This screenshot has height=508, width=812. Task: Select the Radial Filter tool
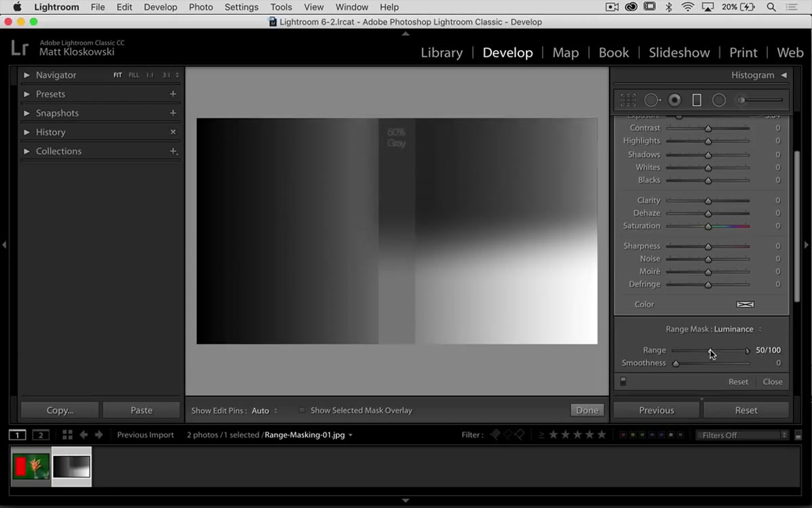pyautogui.click(x=719, y=100)
